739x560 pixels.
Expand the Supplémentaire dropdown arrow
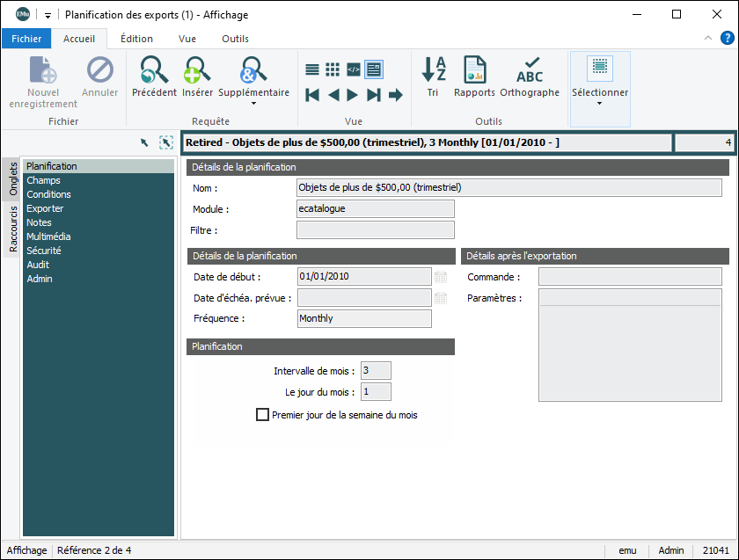click(253, 104)
